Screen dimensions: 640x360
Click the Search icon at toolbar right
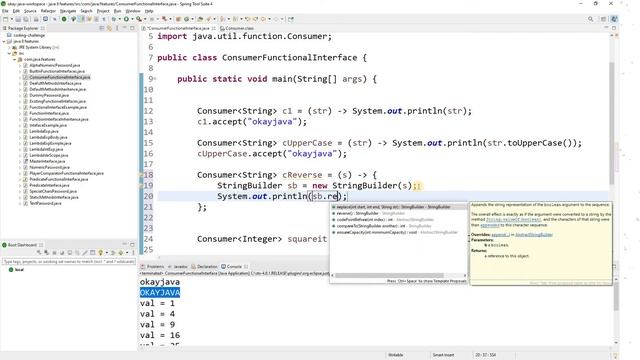591,19
